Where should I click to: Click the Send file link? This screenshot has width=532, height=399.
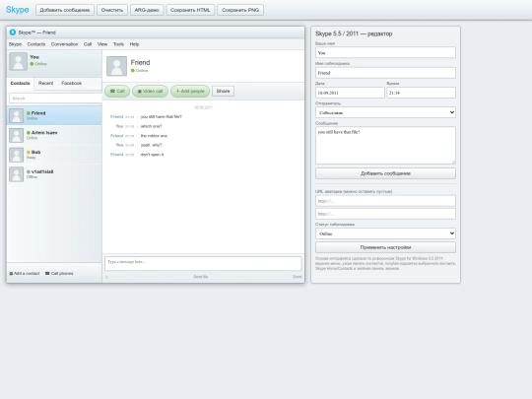click(x=201, y=277)
